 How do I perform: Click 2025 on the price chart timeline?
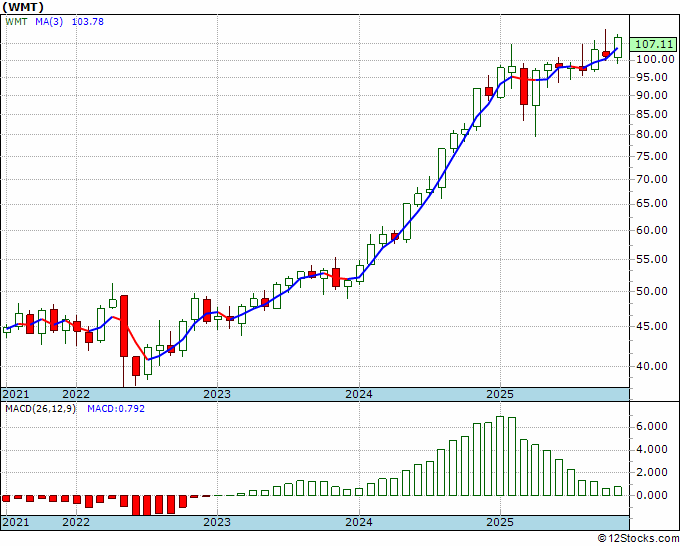500,394
